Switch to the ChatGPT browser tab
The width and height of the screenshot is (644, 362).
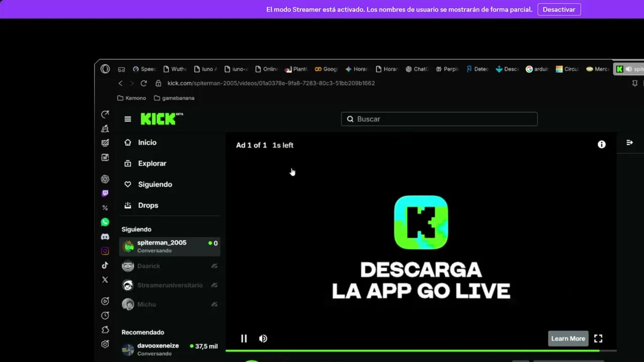417,69
